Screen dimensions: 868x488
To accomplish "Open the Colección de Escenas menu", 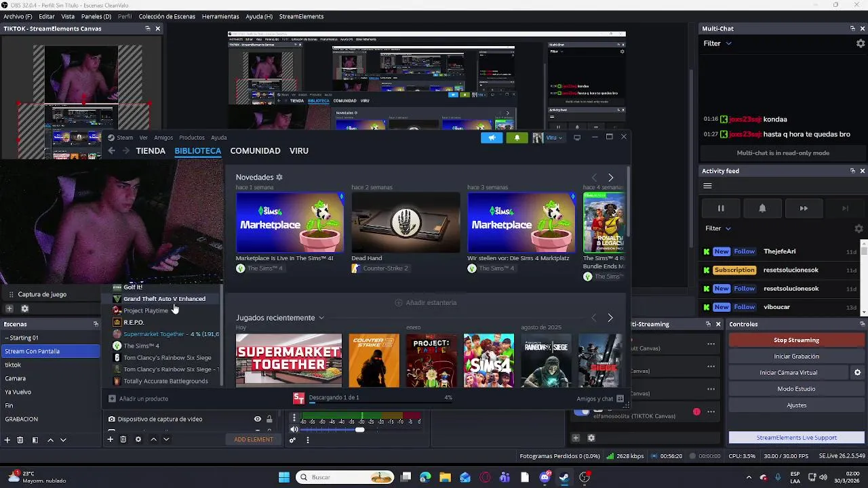I will [166, 16].
